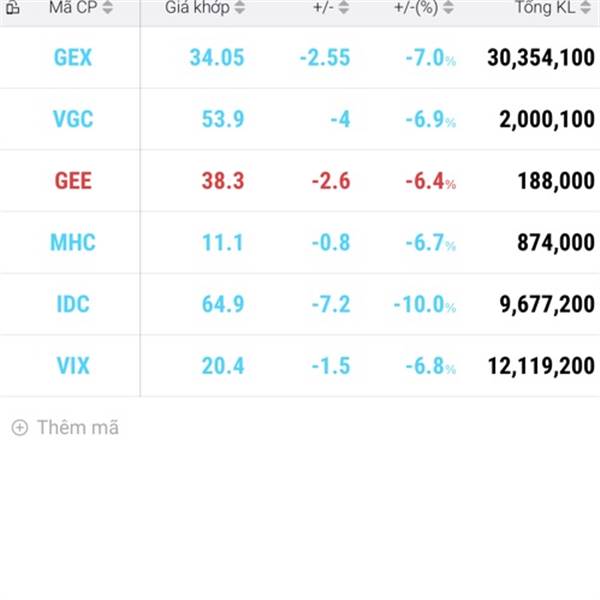Viewport: 600px width, 600px height.
Task: Sort by +/-(%) percent column arrows
Action: (x=448, y=8)
